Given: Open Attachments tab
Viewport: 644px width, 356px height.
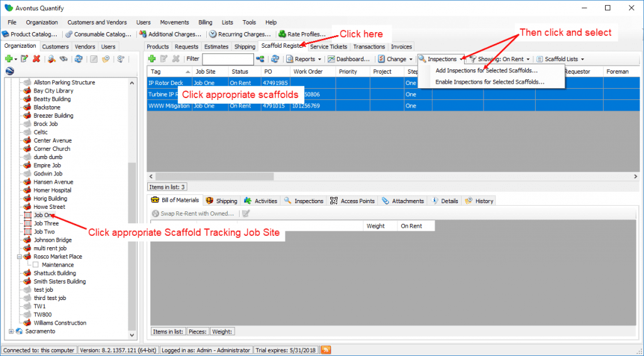Looking at the screenshot, I should 402,201.
